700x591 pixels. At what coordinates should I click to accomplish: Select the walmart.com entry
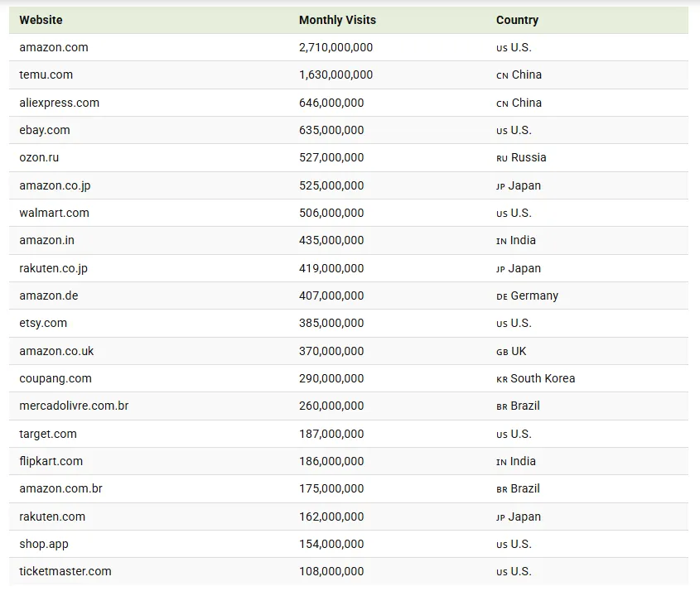pos(54,213)
